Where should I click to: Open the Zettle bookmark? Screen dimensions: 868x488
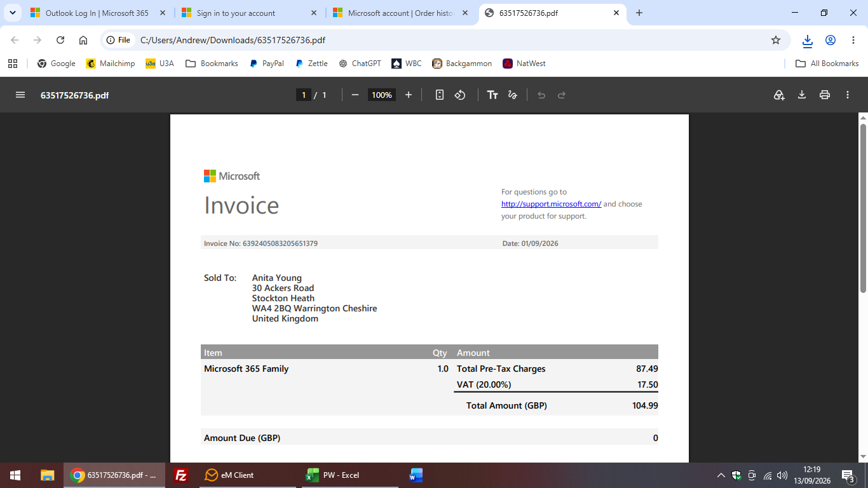tap(311, 64)
